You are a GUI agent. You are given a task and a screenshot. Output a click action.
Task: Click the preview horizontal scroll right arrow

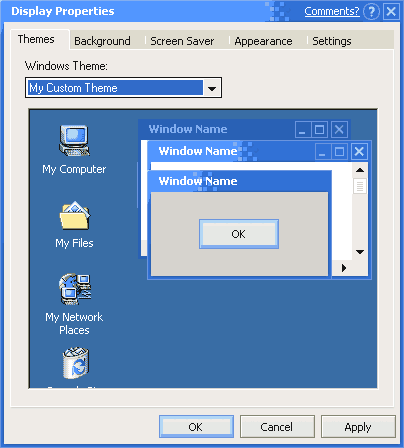pos(344,268)
